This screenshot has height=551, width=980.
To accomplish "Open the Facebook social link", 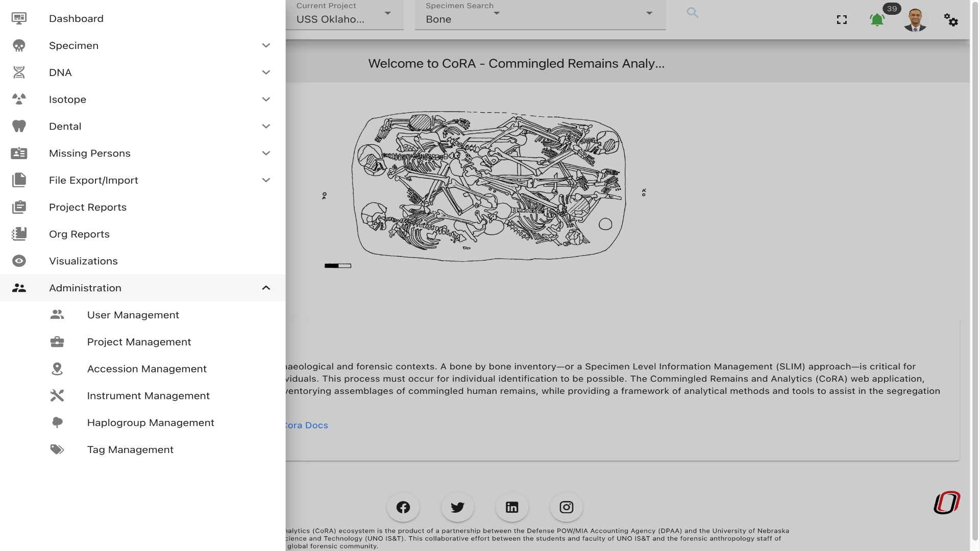I will [403, 508].
